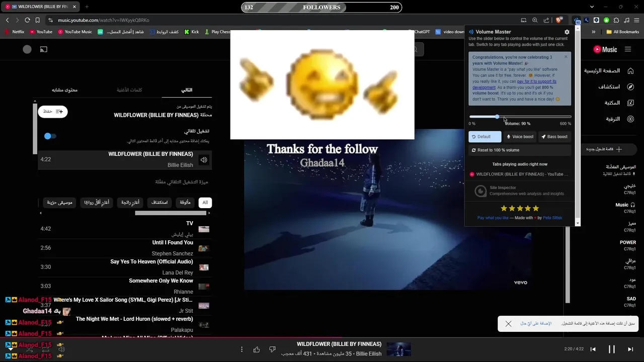Switch to the كلمات الأغنية (Lyrics) tab
The width and height of the screenshot is (644, 362).
(130, 89)
